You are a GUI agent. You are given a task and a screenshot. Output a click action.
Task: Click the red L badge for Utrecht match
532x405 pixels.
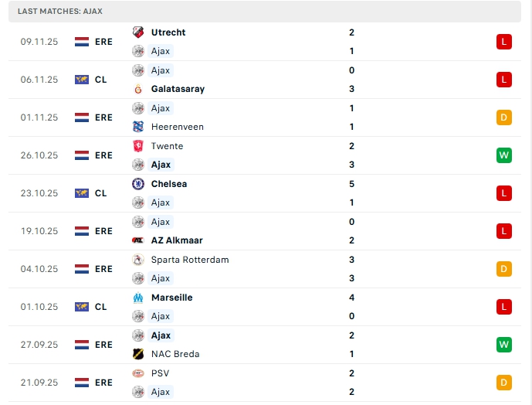(x=504, y=42)
